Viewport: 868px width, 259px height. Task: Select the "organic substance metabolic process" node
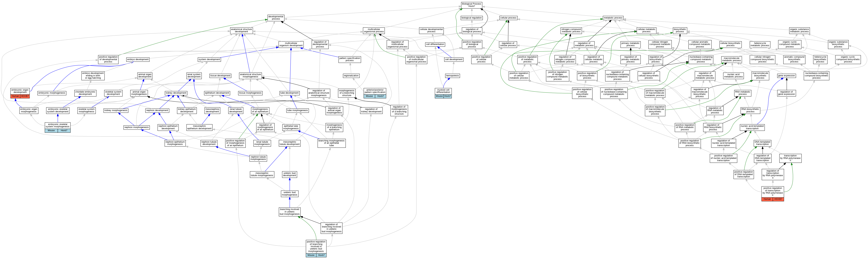(x=799, y=30)
